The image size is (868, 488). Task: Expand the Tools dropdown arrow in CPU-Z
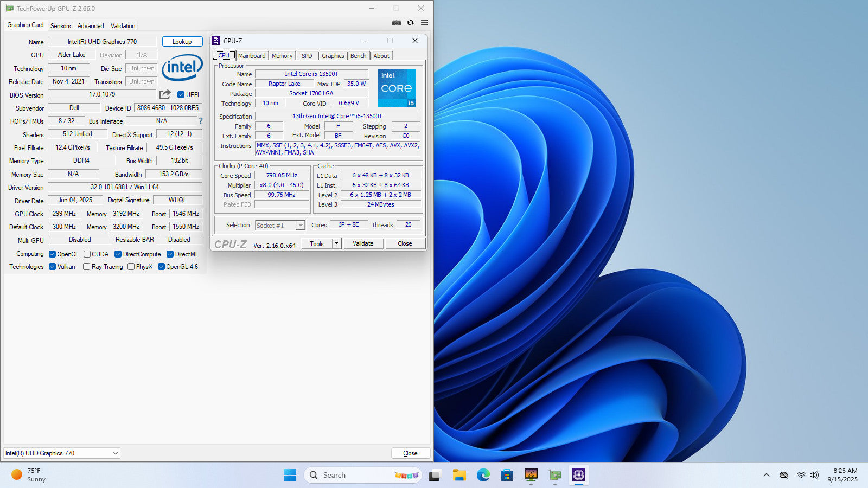point(336,243)
